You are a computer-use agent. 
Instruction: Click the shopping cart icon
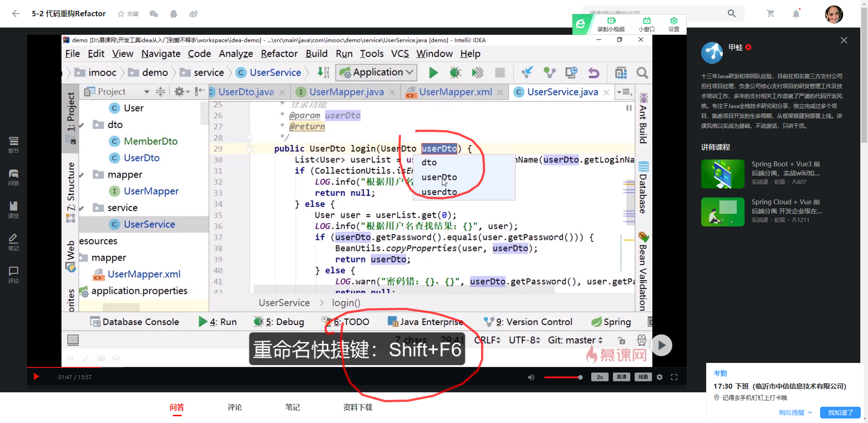coord(771,14)
